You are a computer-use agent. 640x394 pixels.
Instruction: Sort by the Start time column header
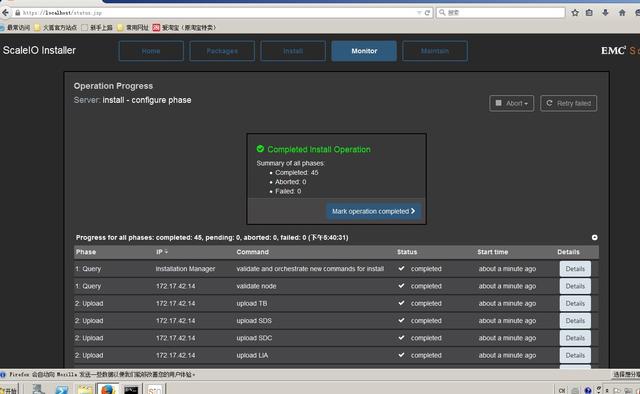493,252
